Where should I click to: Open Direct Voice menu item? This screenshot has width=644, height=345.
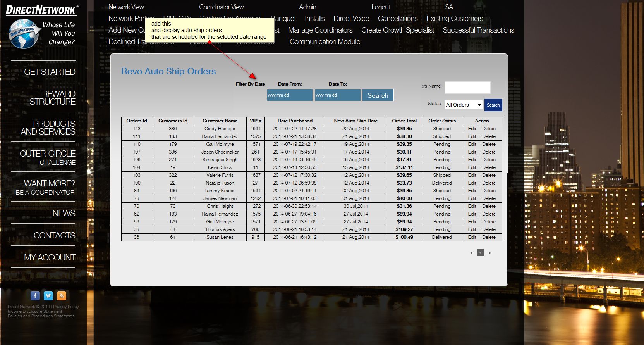[351, 19]
